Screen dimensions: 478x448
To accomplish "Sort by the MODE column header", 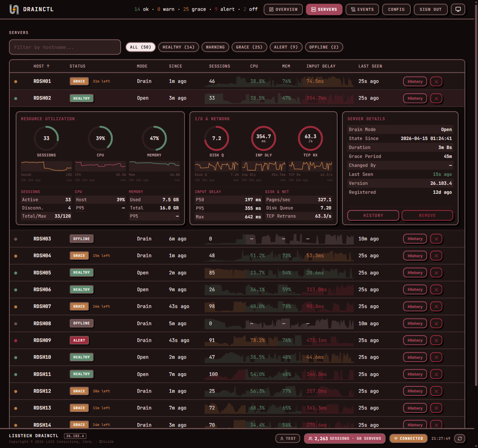I will click(x=142, y=66).
